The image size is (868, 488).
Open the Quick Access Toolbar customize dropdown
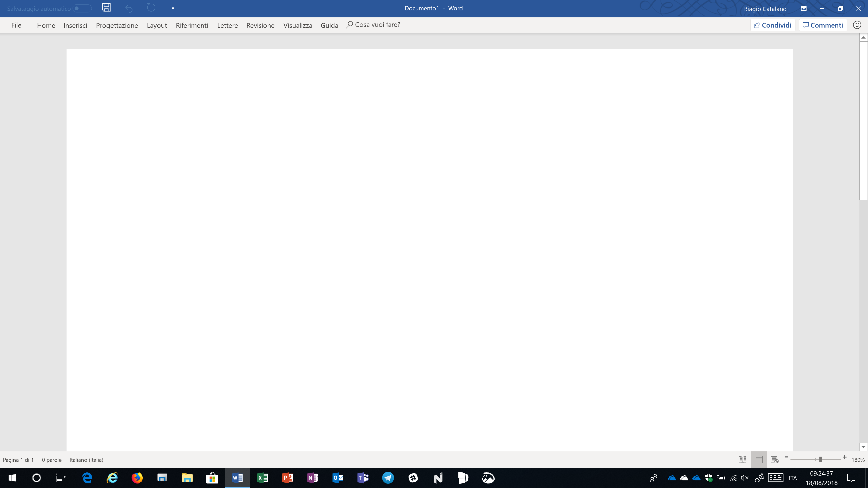[173, 9]
